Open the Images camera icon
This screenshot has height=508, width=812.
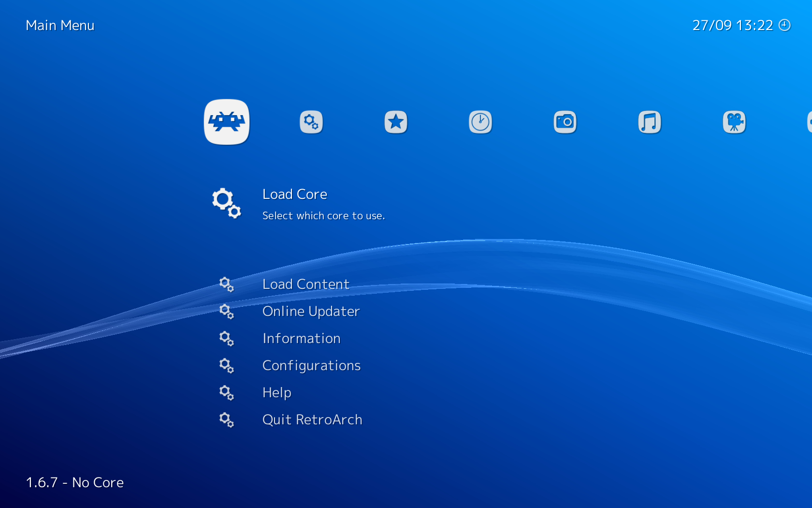click(x=565, y=121)
